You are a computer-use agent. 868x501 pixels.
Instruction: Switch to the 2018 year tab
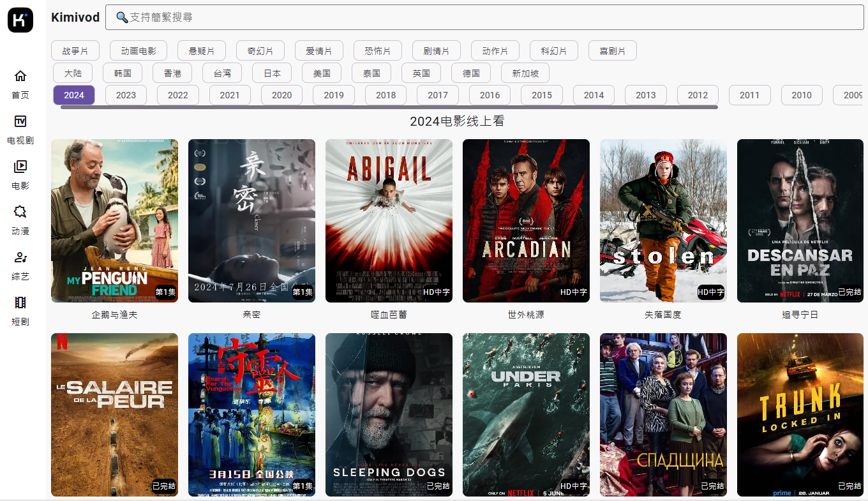point(385,95)
